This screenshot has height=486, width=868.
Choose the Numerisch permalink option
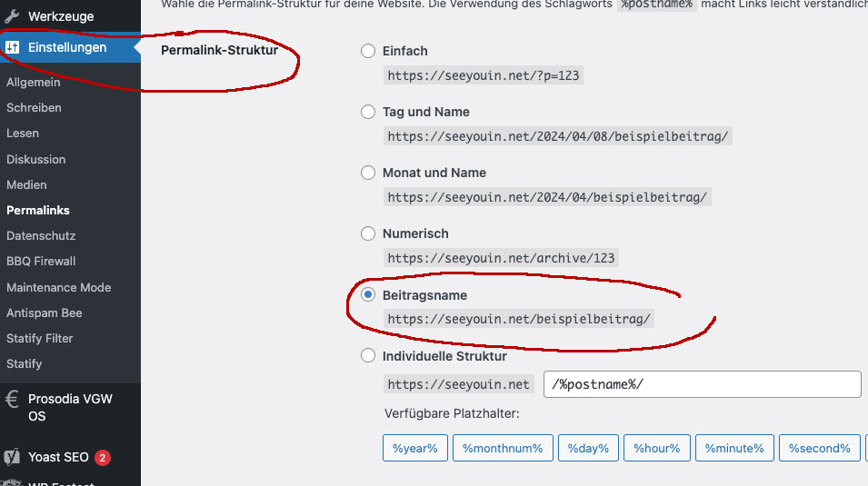368,233
